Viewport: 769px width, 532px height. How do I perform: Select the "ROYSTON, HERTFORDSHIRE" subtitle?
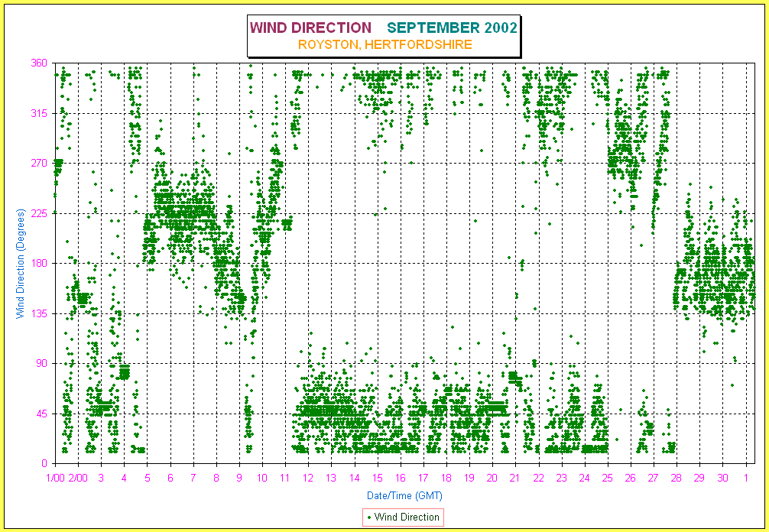click(385, 45)
